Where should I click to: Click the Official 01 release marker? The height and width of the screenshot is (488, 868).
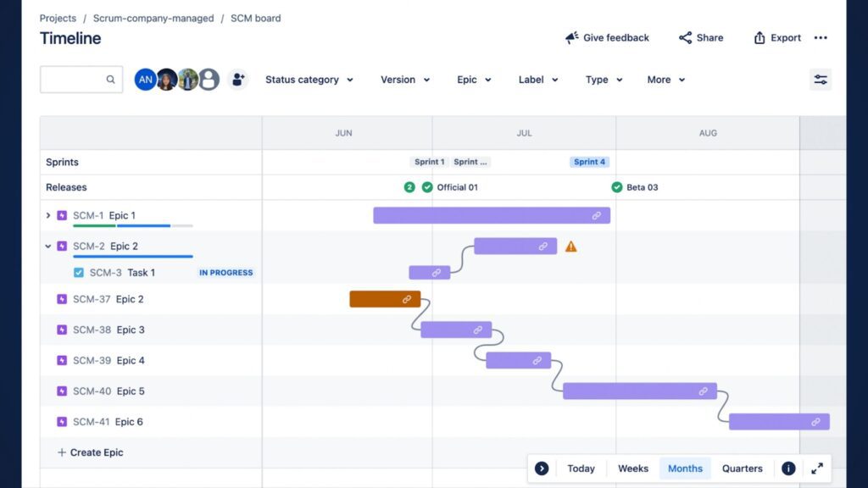[451, 187]
